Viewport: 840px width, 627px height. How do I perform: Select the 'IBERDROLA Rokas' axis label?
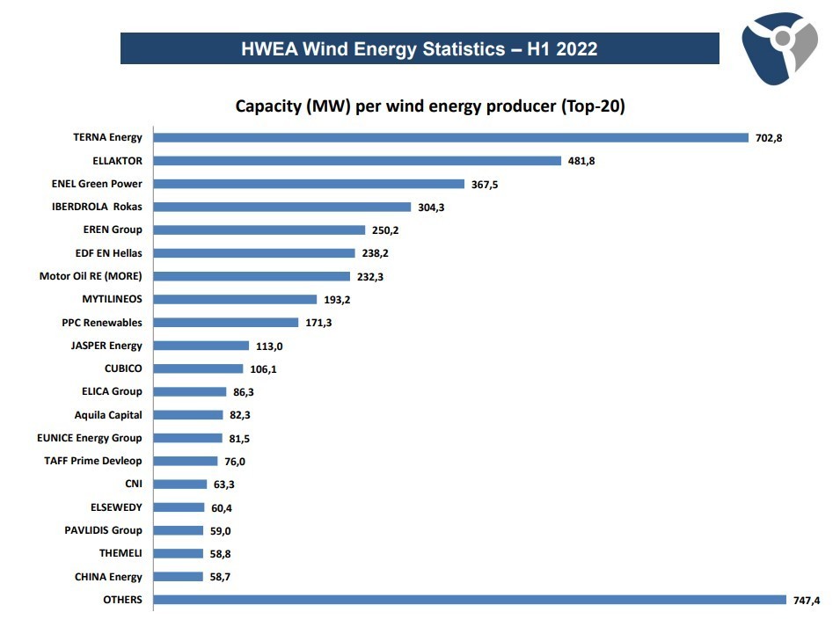97,207
